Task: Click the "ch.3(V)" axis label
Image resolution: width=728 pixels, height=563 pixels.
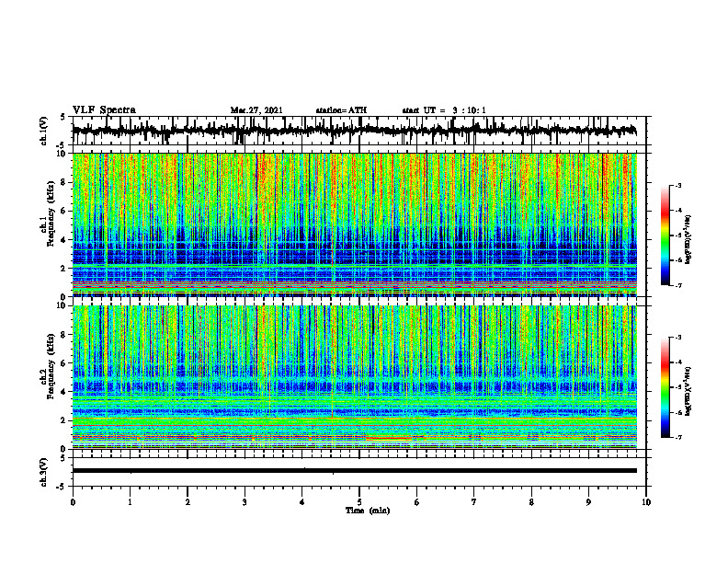Action: coord(44,472)
